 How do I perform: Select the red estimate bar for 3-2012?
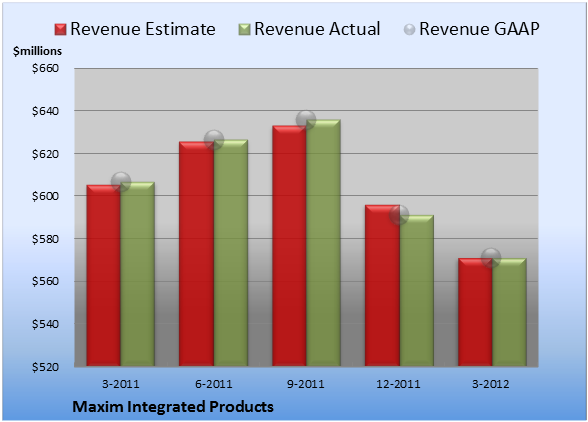tap(475, 312)
